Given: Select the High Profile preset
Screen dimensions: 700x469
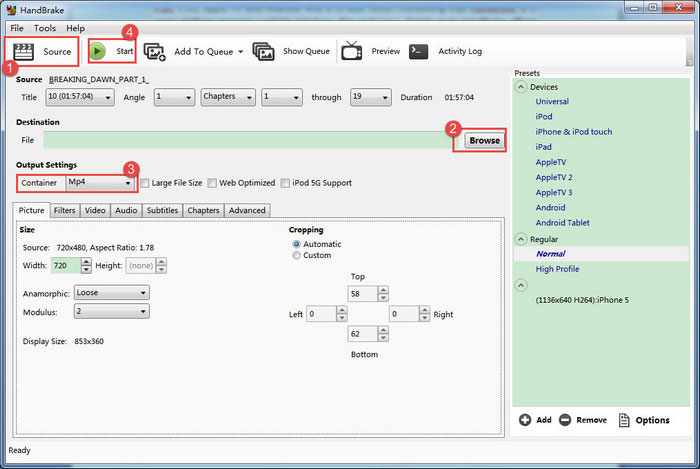Looking at the screenshot, I should click(557, 269).
